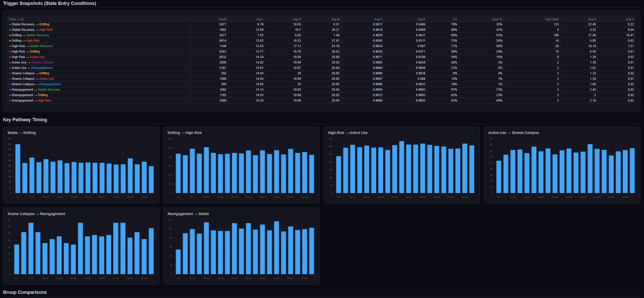644x298 pixels.
Task: Click the Avg R column header
Action: tap(297, 19)
